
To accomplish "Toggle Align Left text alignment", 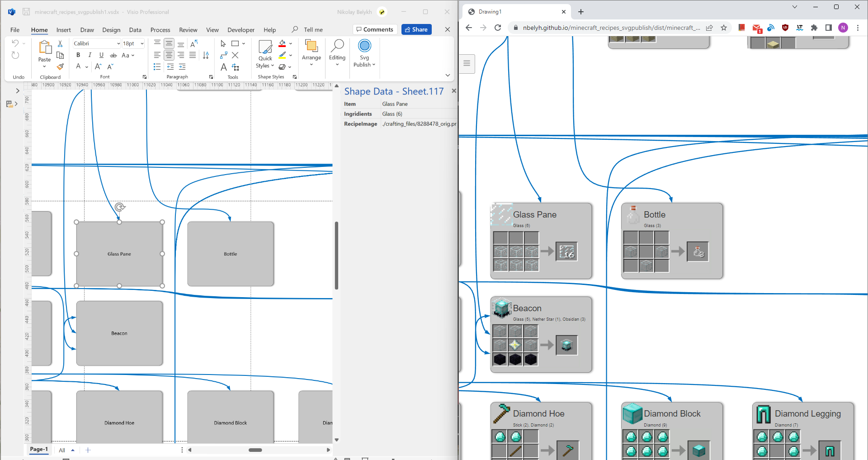I will (157, 55).
